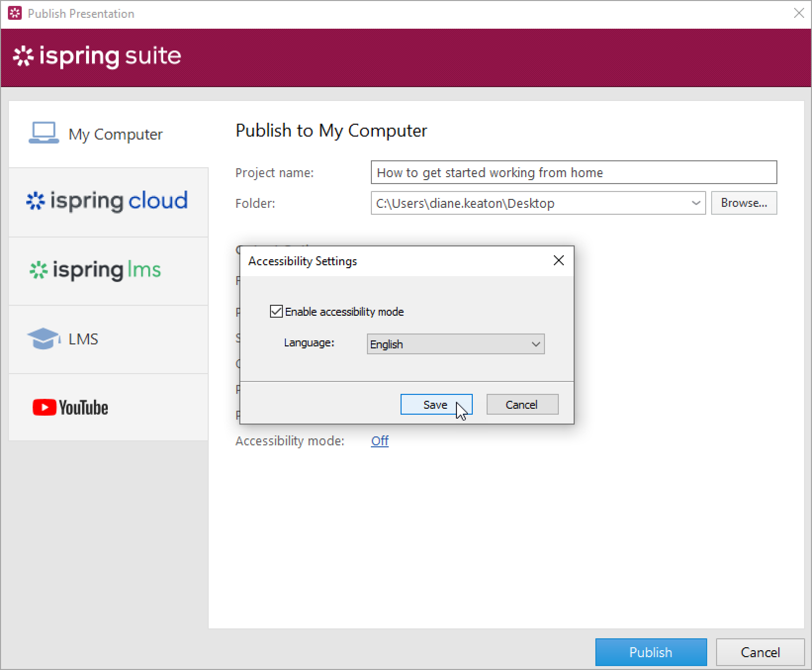Open the Language dropdown set to English
Image resolution: width=812 pixels, height=670 pixels.
click(x=455, y=344)
